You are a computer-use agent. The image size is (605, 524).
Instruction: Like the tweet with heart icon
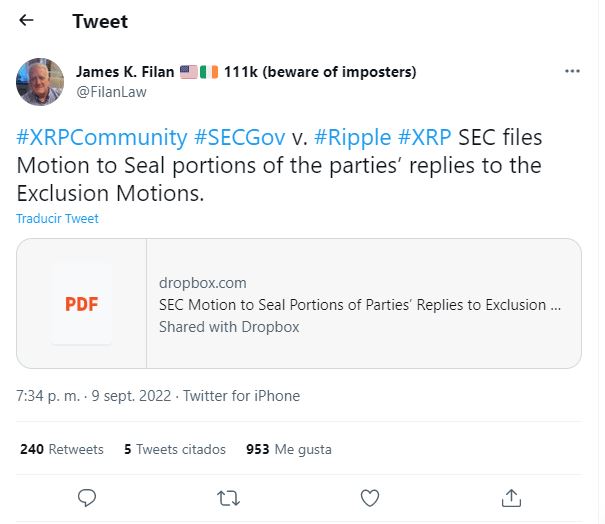[370, 497]
